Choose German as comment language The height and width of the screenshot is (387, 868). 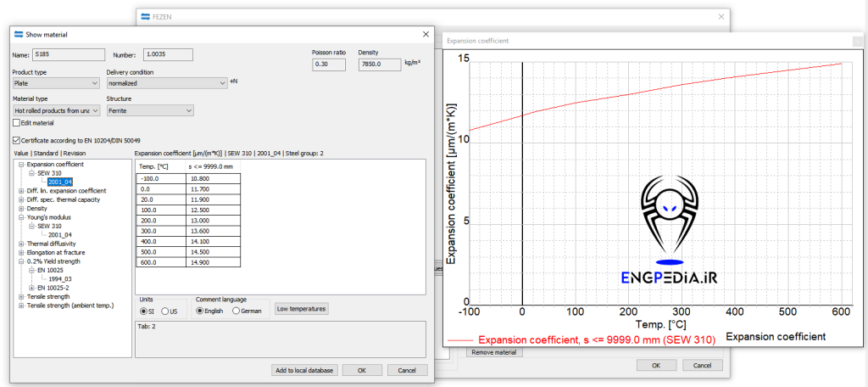tap(237, 311)
